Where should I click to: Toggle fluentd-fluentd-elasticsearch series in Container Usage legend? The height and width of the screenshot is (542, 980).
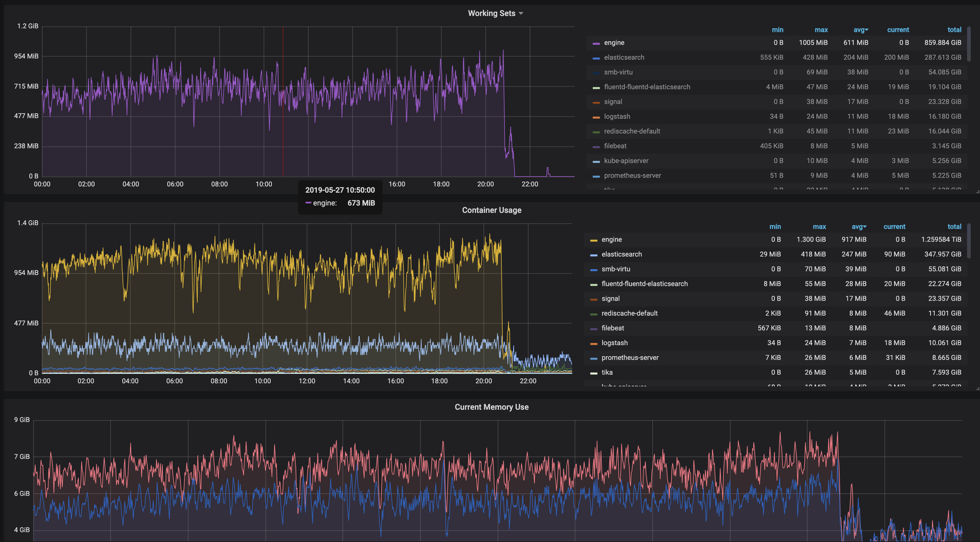click(x=645, y=284)
